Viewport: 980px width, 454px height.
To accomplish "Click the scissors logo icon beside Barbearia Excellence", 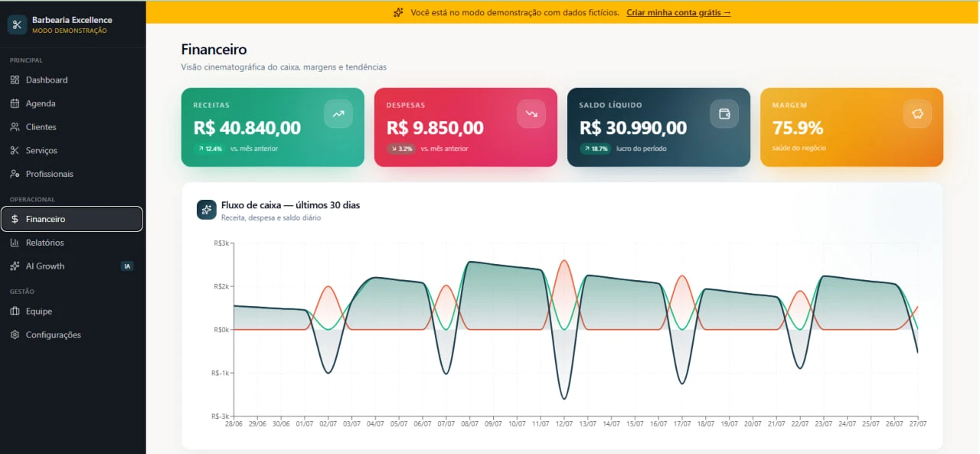I will pyautogui.click(x=17, y=24).
